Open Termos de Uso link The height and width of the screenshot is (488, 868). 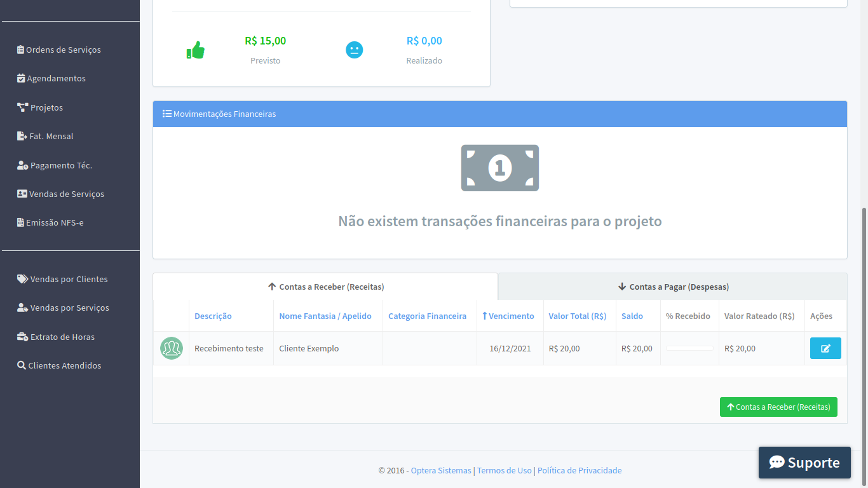(504, 470)
